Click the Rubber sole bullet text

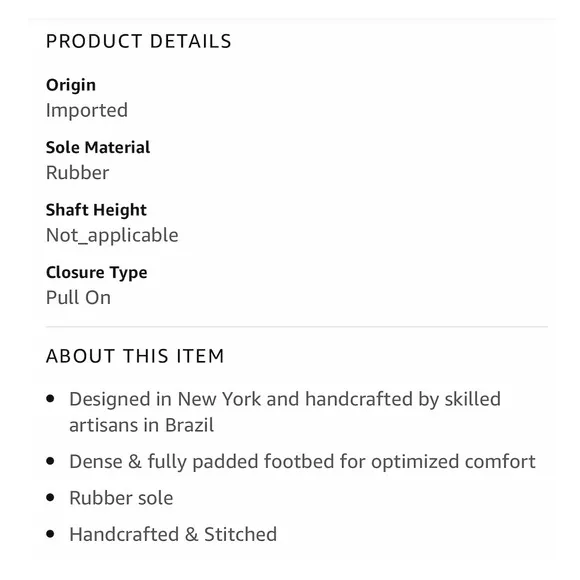pos(121,498)
